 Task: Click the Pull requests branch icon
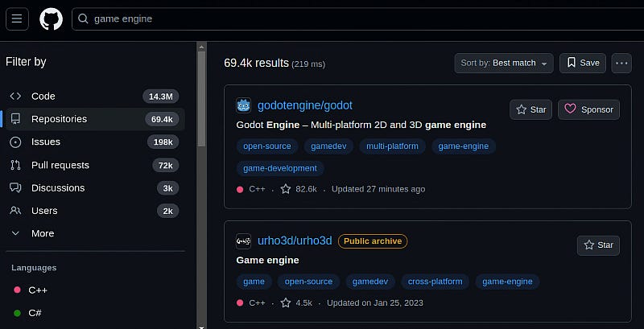click(x=15, y=165)
